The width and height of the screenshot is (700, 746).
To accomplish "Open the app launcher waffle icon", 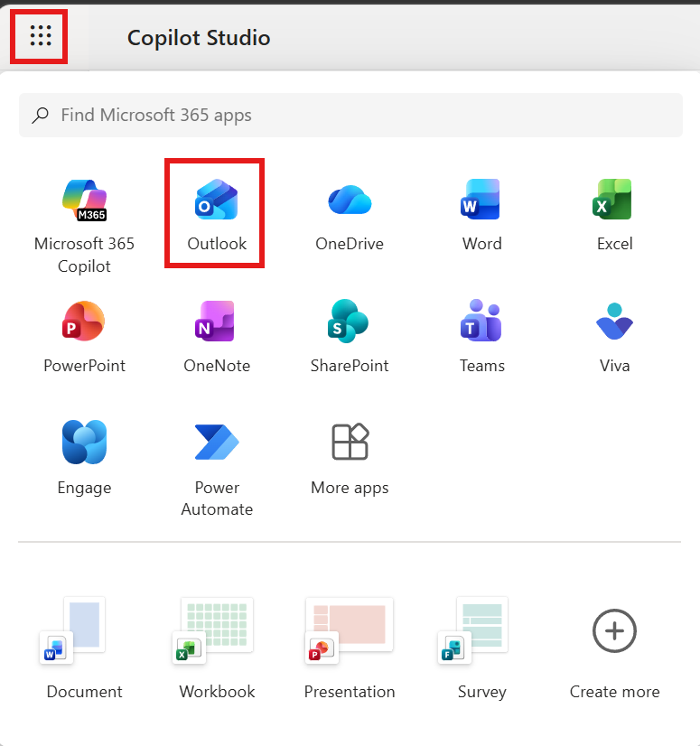I will (40, 36).
